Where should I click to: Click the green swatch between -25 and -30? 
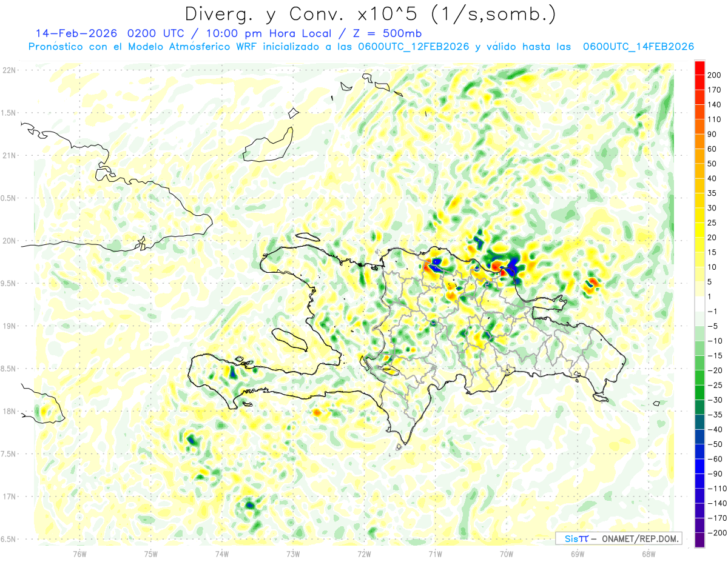[x=699, y=392]
